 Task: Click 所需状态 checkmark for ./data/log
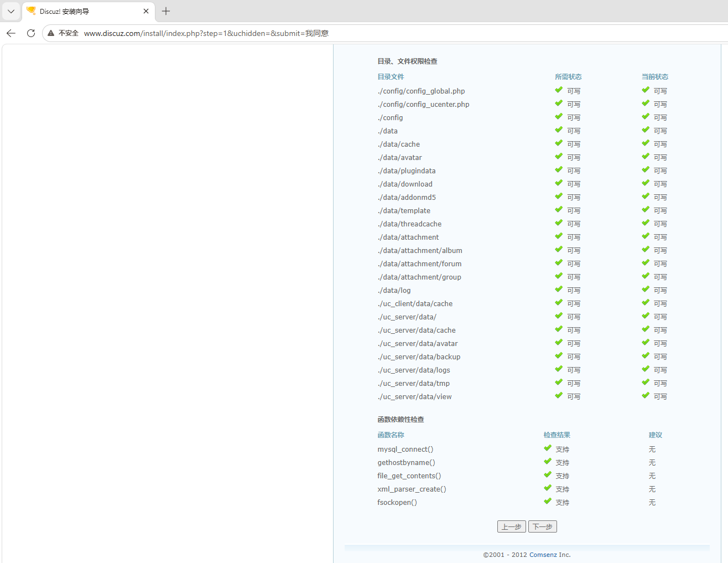click(559, 290)
